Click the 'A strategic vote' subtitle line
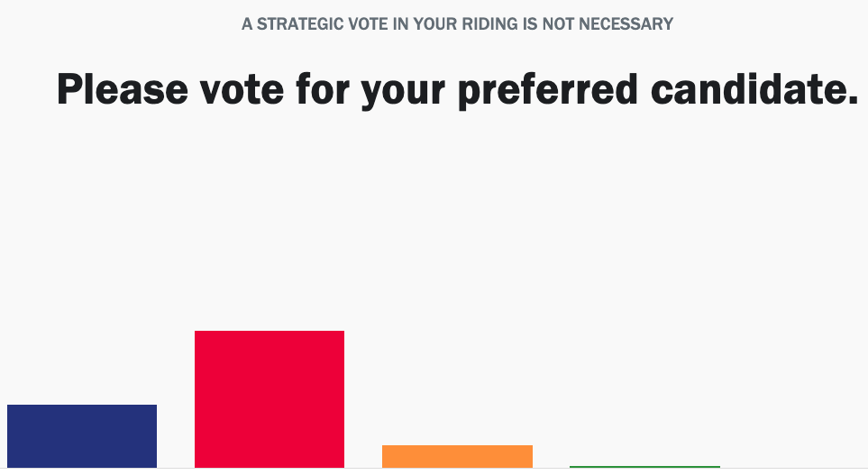Viewport: 868px width, 475px height. click(457, 24)
